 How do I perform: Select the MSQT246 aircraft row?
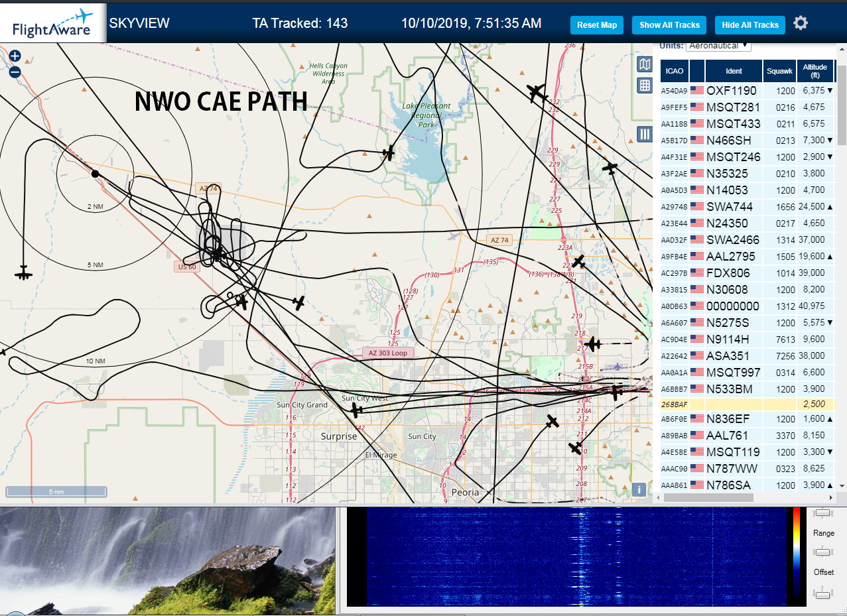pos(748,156)
